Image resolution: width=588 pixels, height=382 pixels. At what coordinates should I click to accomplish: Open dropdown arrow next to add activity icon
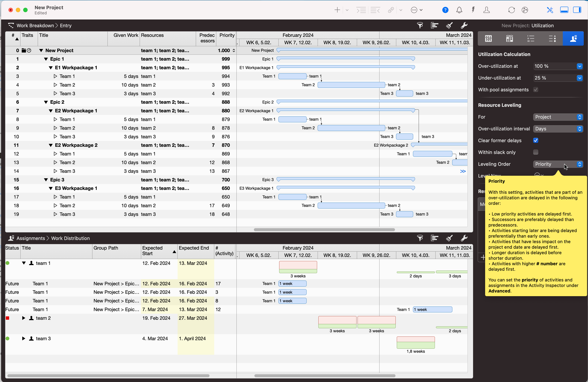coord(347,10)
